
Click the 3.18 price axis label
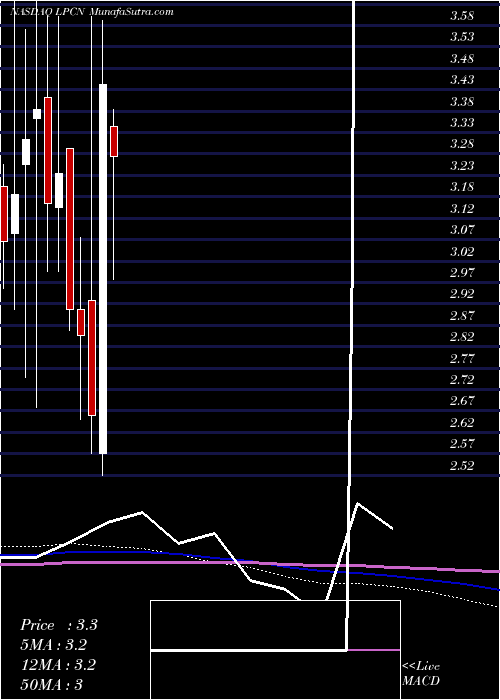462,187
